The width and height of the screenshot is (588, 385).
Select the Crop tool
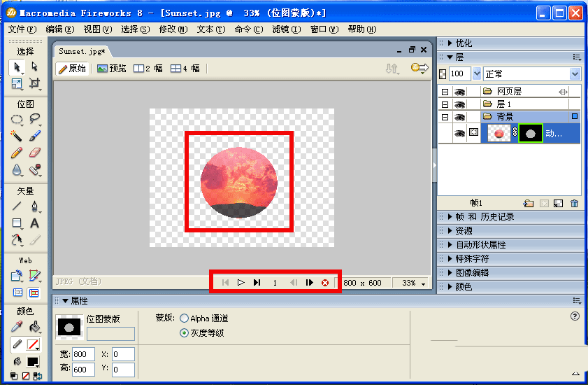pyautogui.click(x=34, y=83)
